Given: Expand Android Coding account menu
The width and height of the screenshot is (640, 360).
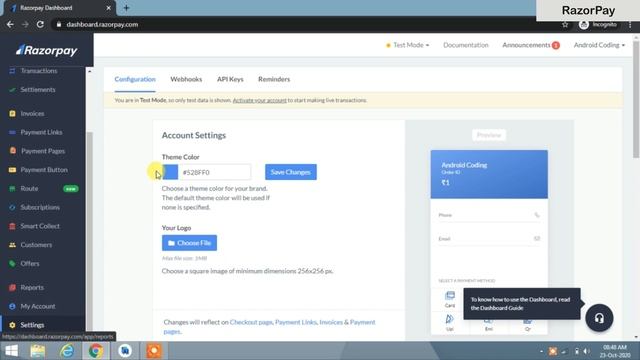Looking at the screenshot, I should [x=599, y=45].
